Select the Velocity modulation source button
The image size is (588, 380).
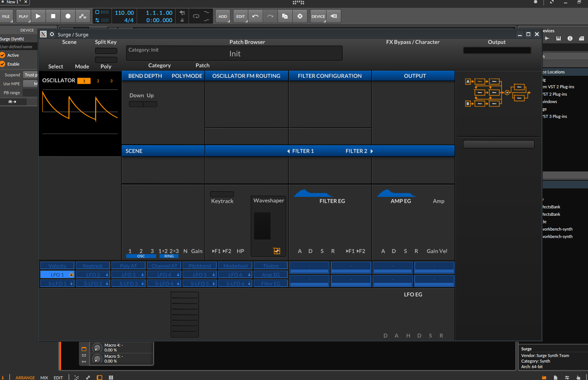click(x=57, y=266)
